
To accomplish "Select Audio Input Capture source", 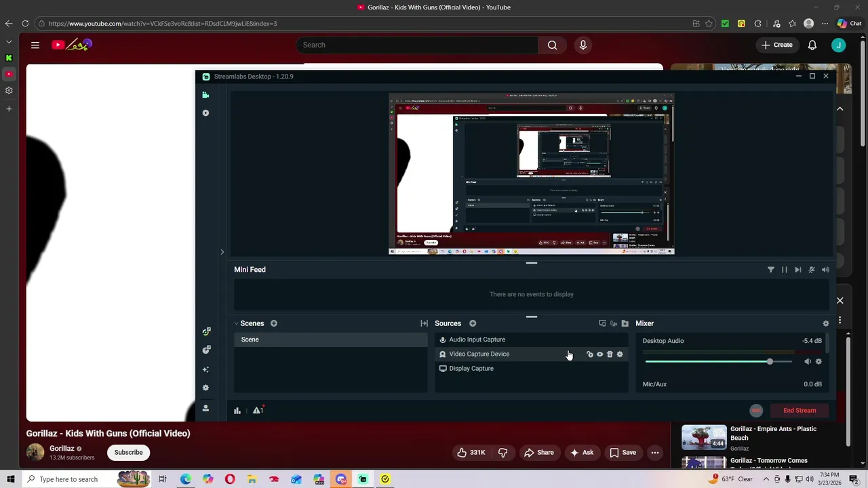I will 531,340.
